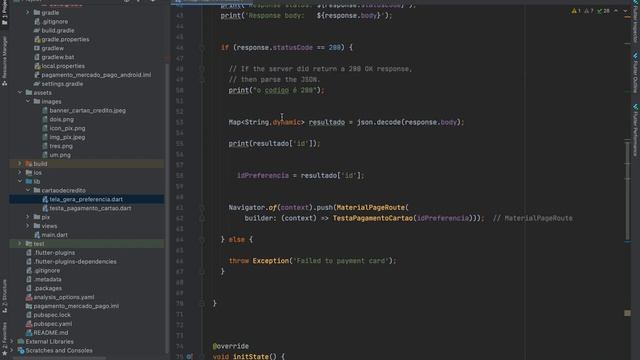Click the idPreferencia assignment variable

(x=263, y=176)
